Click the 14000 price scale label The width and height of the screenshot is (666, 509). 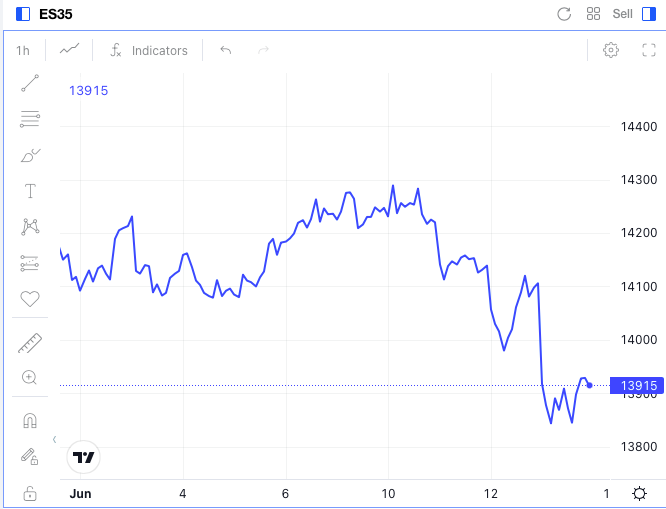(x=639, y=340)
